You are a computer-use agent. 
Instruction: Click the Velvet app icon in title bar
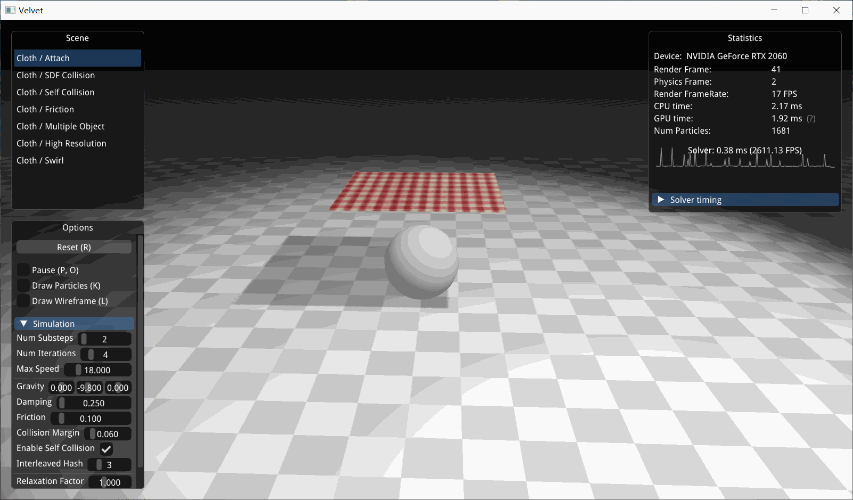click(10, 10)
